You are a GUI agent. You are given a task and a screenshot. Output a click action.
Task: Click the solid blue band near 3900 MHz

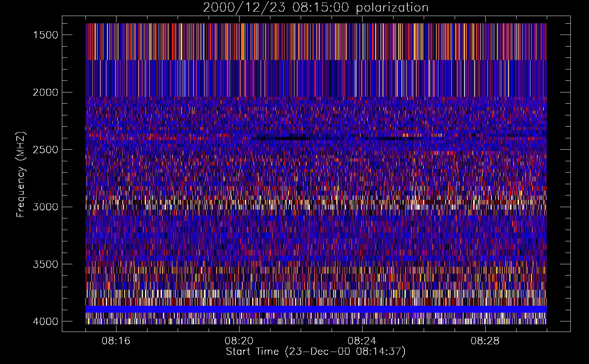[x=316, y=309]
